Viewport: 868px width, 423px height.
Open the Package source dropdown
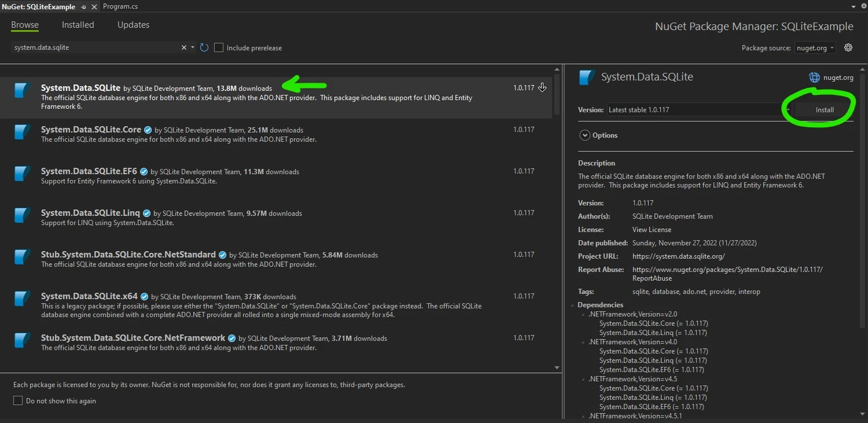815,48
